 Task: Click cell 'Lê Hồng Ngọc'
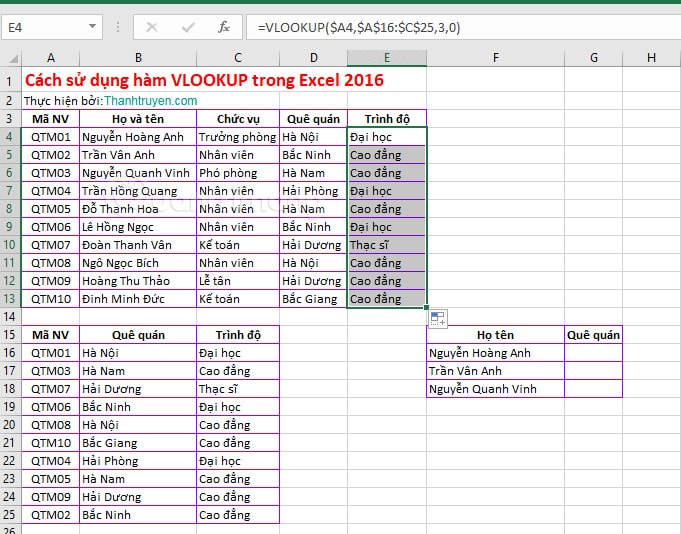click(x=138, y=227)
